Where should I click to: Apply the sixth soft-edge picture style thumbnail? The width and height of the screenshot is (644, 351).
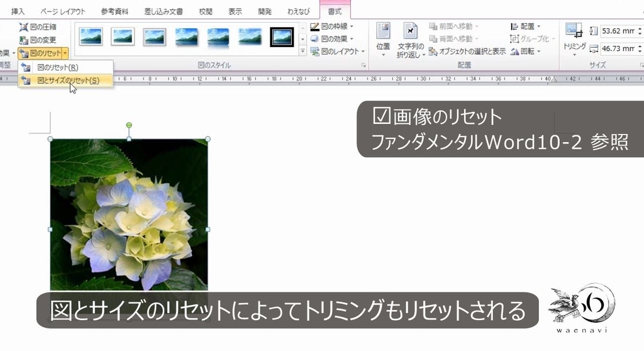pyautogui.click(x=250, y=36)
